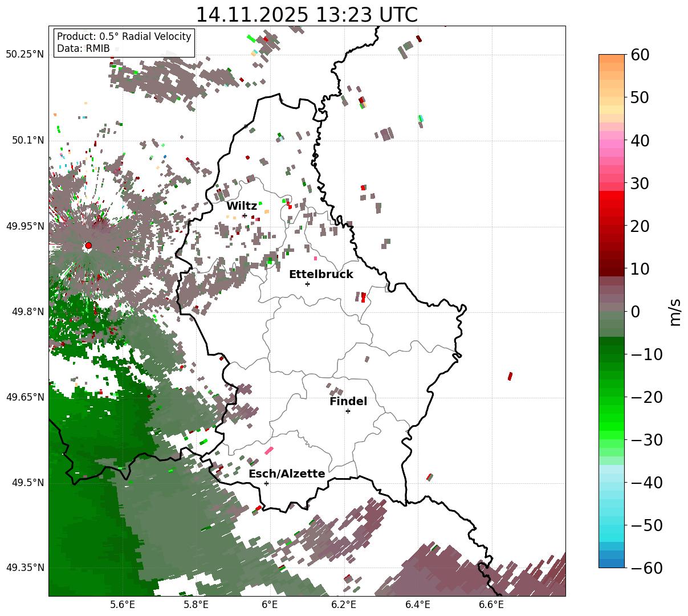The height and width of the screenshot is (616, 688).
Task: Select the 'Ettelbruck' city label
Action: coord(321,275)
